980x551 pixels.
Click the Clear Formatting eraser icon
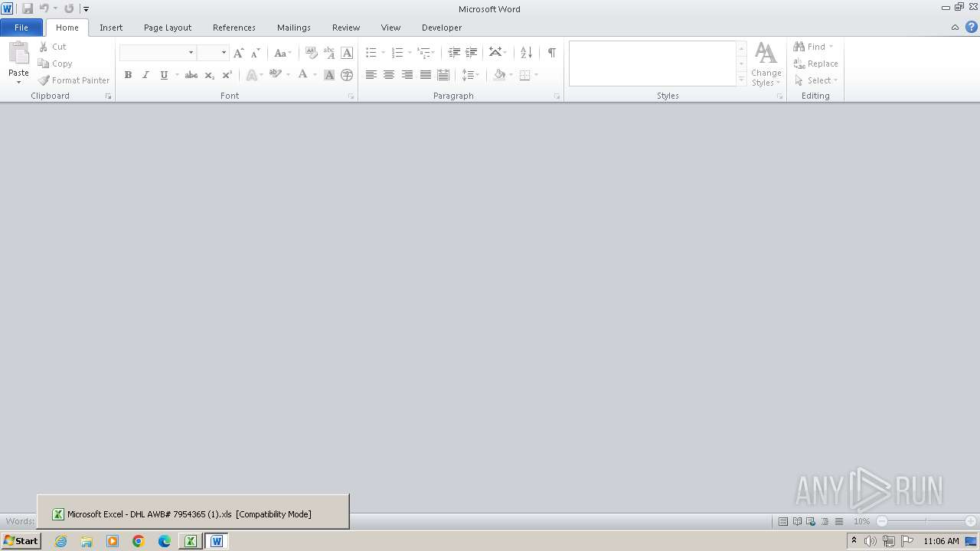(312, 53)
